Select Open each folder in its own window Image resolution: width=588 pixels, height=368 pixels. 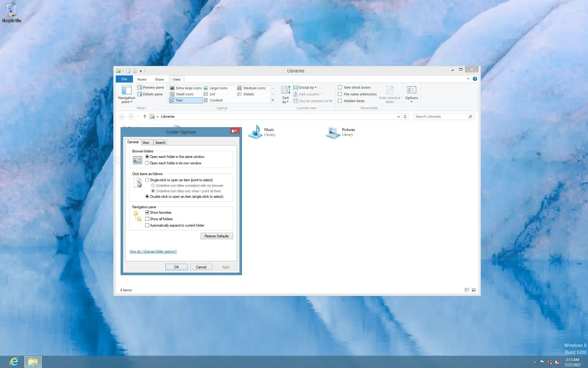[147, 163]
